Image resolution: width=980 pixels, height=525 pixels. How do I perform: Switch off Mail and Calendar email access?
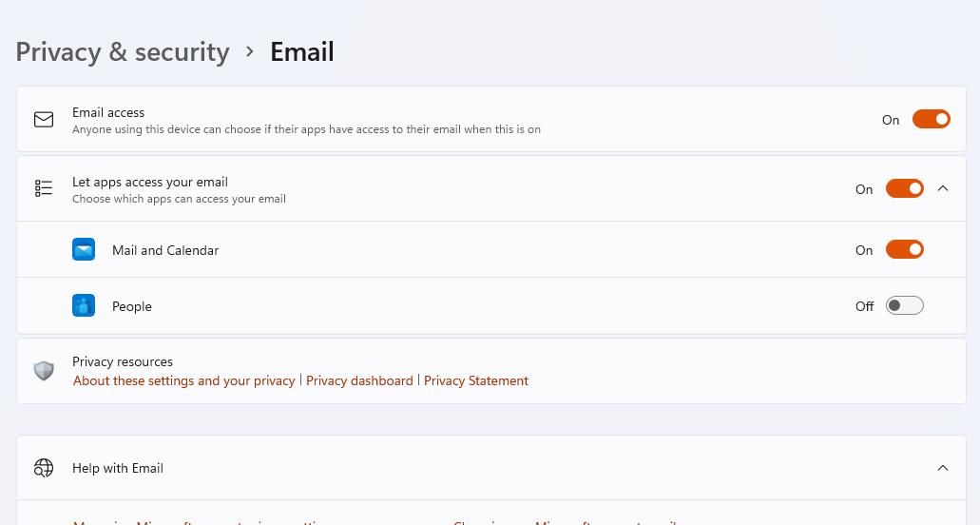pyautogui.click(x=904, y=250)
